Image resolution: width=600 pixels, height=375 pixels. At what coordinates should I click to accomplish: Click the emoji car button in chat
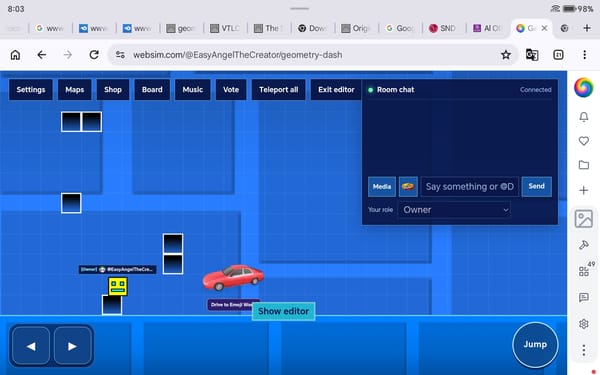(x=408, y=187)
